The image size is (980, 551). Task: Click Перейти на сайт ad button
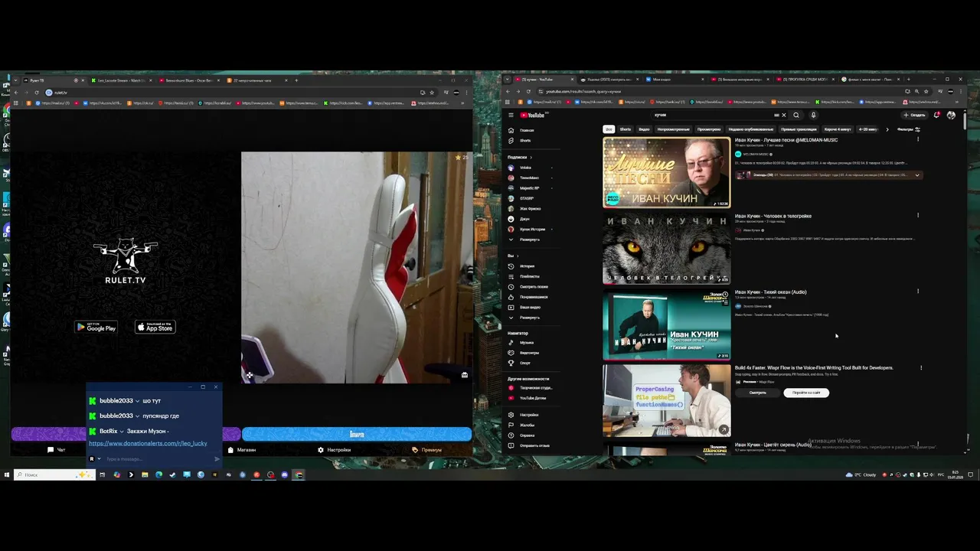click(806, 393)
